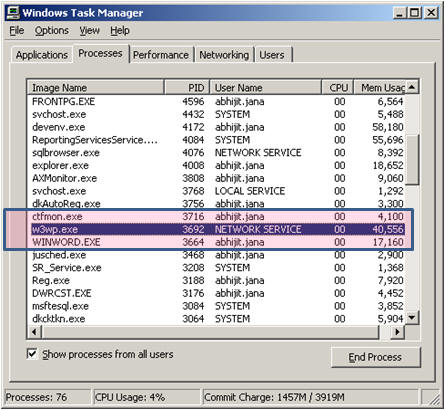Sort processes by Image Name column

[x=96, y=88]
